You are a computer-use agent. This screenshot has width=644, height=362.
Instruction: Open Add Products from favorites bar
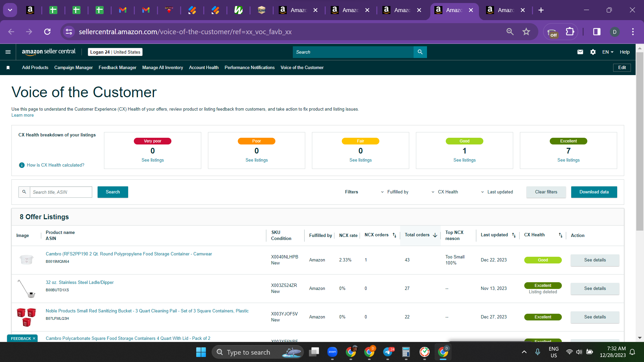(35, 68)
